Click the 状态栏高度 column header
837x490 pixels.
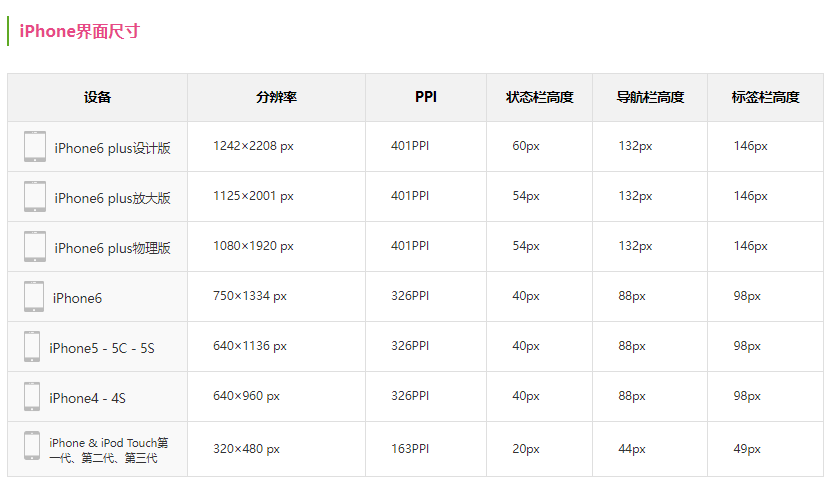[540, 97]
